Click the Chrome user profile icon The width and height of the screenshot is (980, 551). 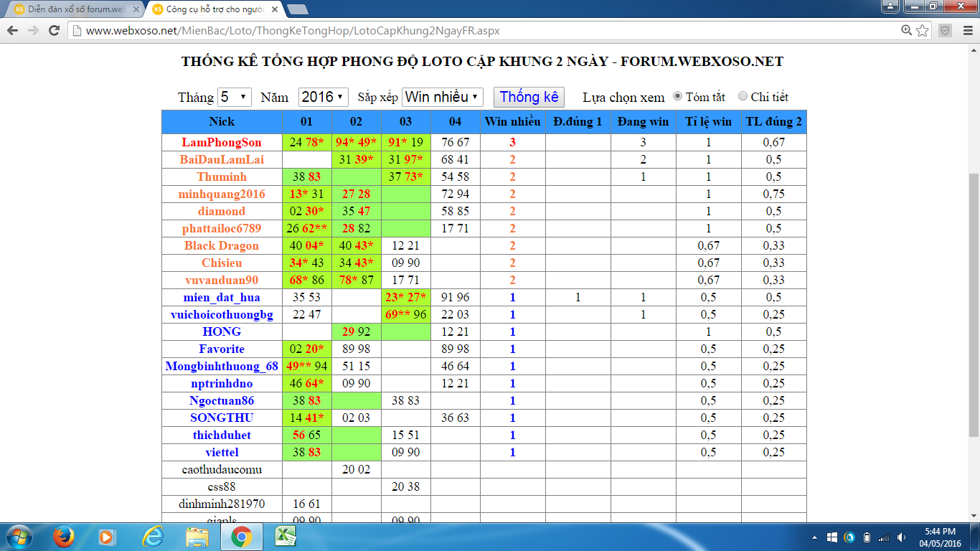tap(890, 6)
